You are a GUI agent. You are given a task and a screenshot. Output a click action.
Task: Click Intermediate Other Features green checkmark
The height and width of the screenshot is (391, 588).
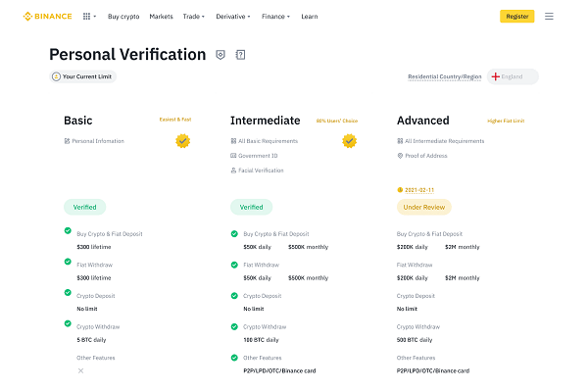pyautogui.click(x=234, y=358)
